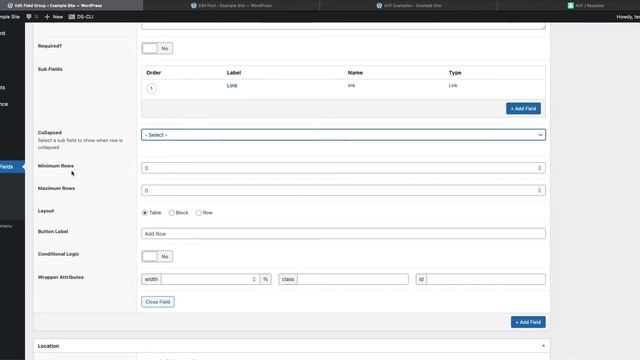640x360 pixels.
Task: Toggle the Required switch
Action: click(x=157, y=48)
